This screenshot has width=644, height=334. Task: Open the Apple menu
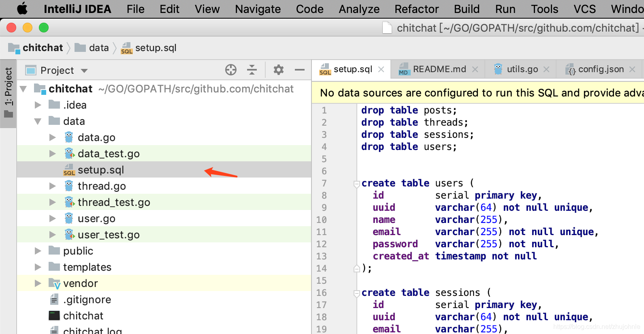pos(22,9)
